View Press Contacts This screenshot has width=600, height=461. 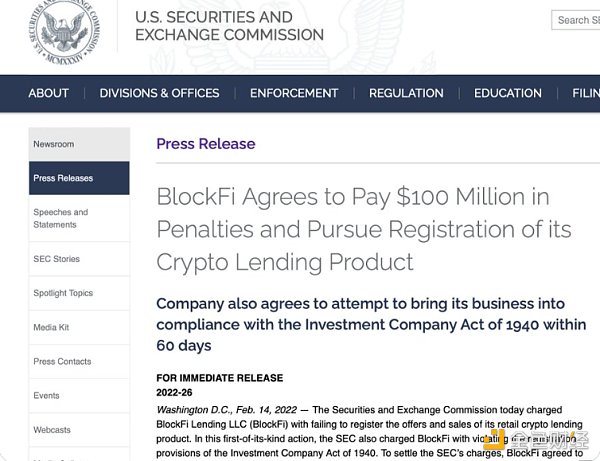click(x=79, y=362)
